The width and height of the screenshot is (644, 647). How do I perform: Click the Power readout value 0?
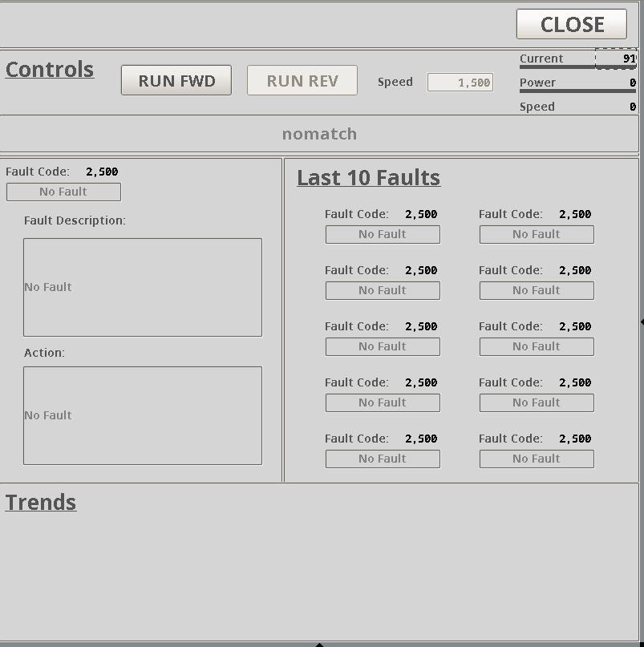click(x=633, y=83)
